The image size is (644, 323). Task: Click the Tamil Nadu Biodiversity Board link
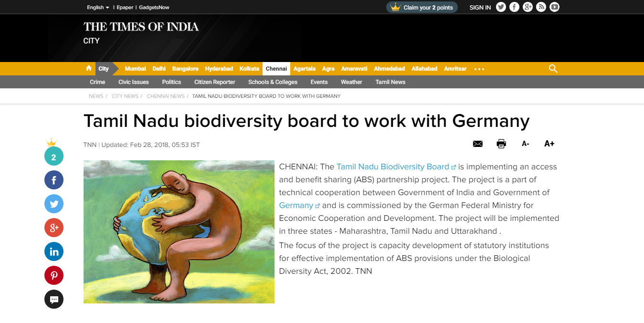click(x=393, y=167)
